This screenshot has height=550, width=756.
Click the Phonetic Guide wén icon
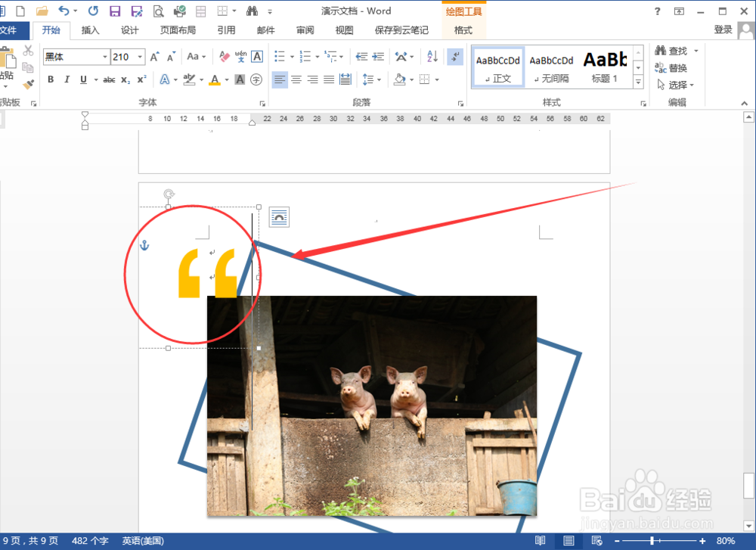point(240,57)
